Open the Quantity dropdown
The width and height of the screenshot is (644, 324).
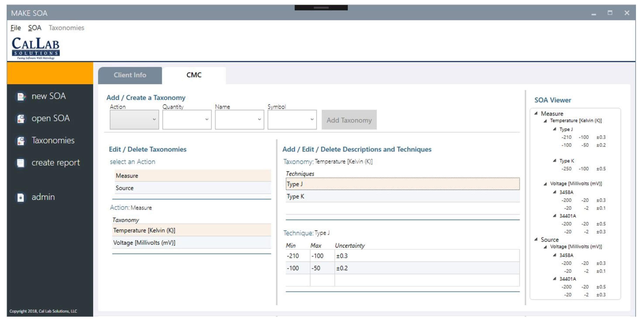tap(187, 120)
